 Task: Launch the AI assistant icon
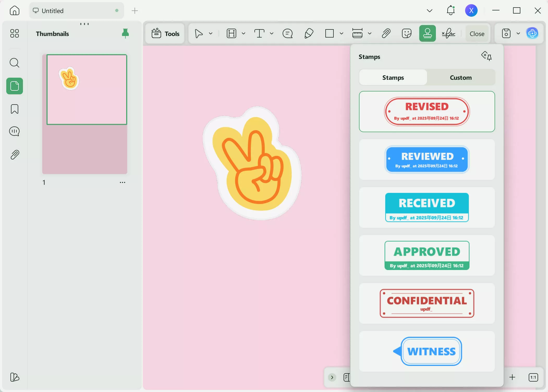click(x=532, y=33)
